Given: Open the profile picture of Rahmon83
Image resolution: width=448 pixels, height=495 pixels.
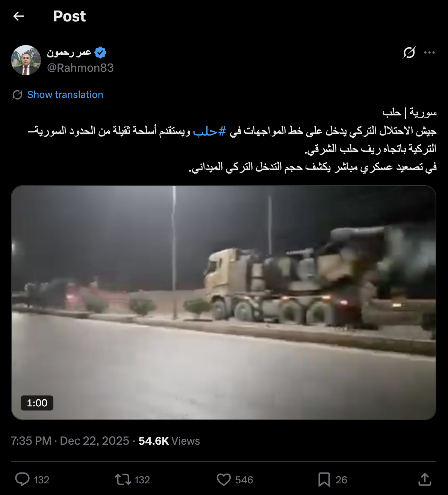Looking at the screenshot, I should click(26, 60).
